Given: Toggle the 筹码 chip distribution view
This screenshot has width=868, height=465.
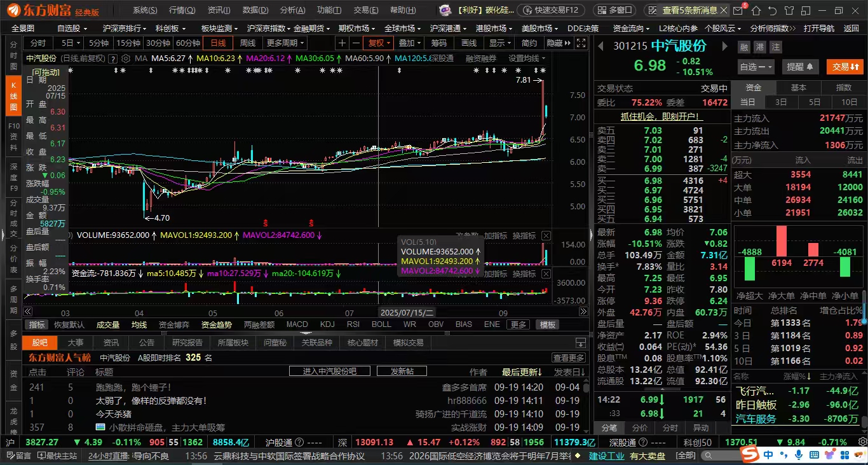Looking at the screenshot, I should click(x=439, y=43).
